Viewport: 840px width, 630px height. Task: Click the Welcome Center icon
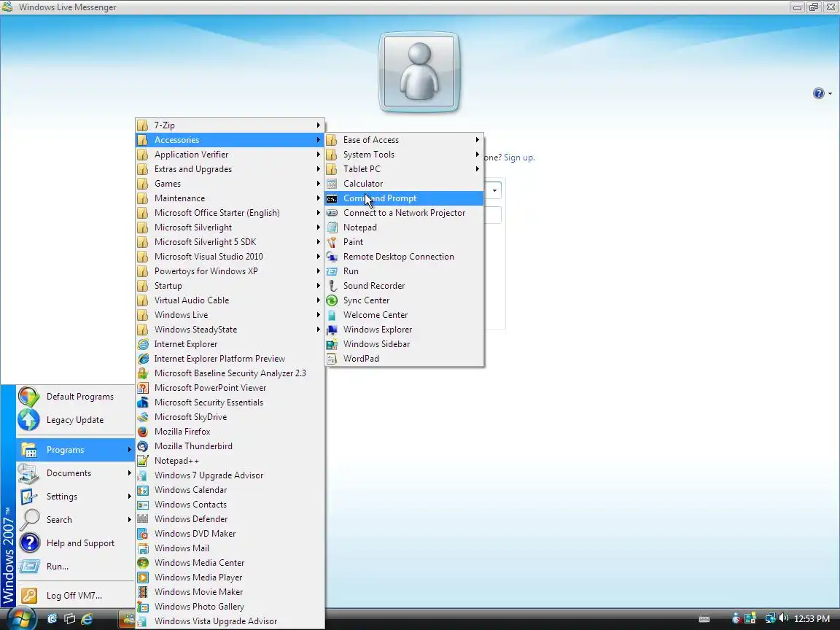[332, 315]
